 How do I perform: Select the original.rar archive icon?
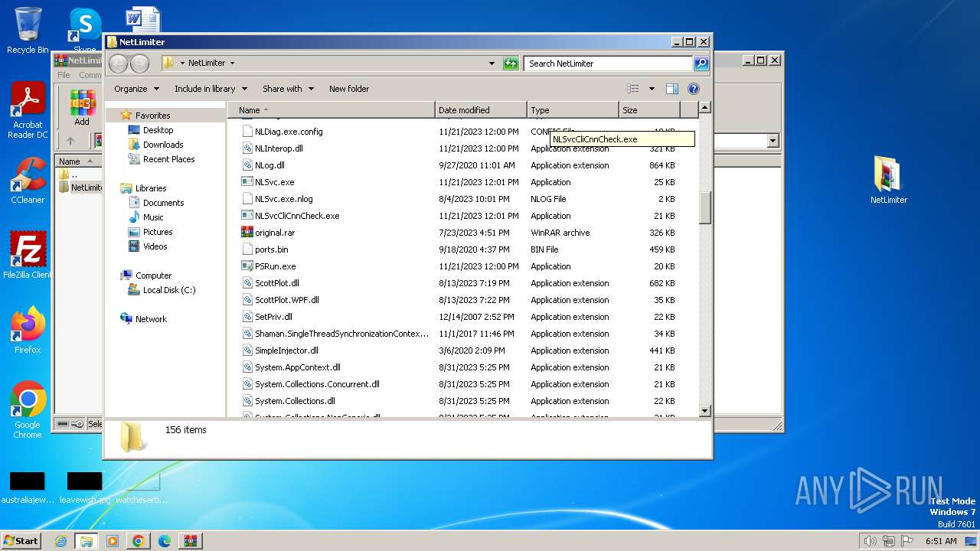pos(247,233)
